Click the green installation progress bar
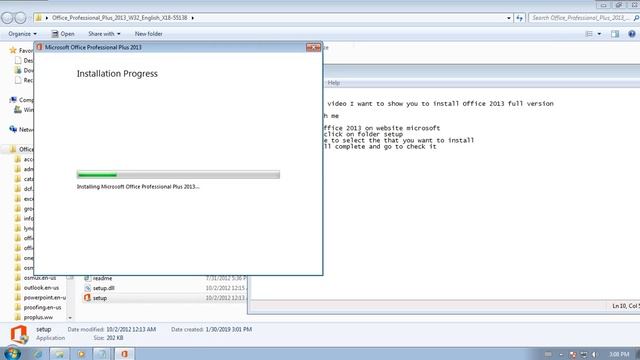 tap(178, 175)
